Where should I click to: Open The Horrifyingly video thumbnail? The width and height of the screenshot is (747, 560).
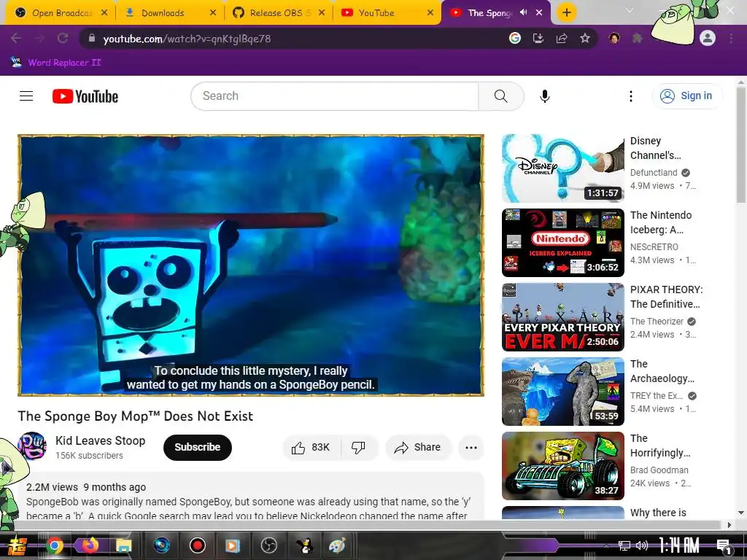pos(562,465)
